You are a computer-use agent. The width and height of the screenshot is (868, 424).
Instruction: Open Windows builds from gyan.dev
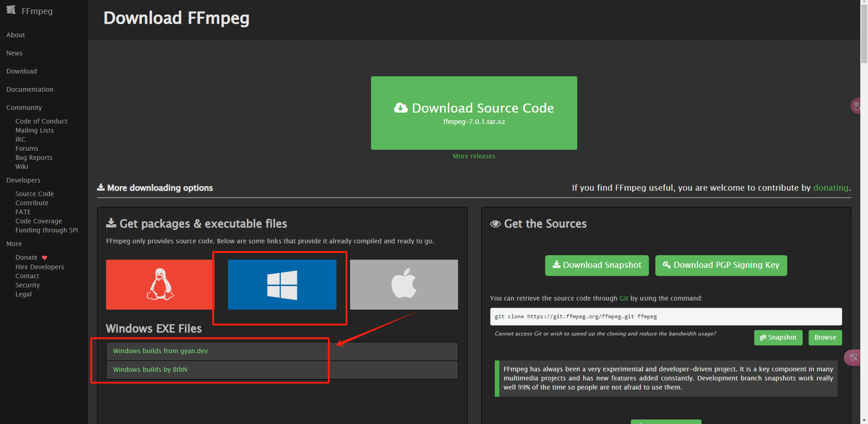160,350
